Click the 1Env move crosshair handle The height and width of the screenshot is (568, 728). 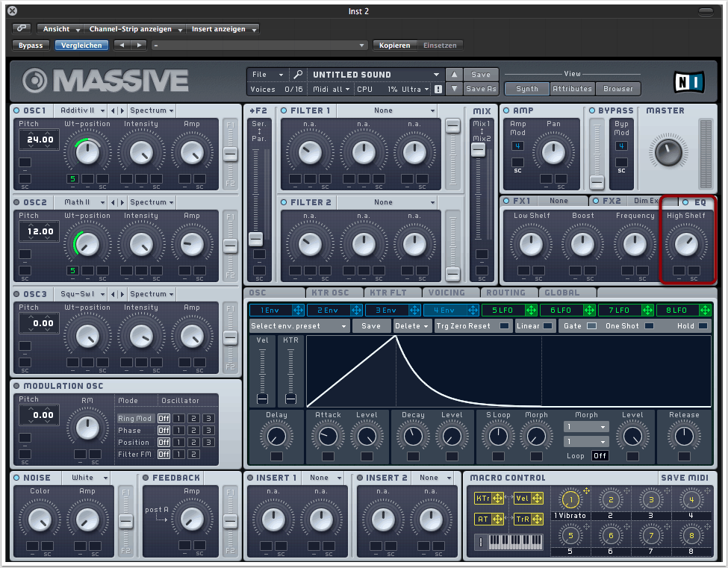(x=298, y=310)
